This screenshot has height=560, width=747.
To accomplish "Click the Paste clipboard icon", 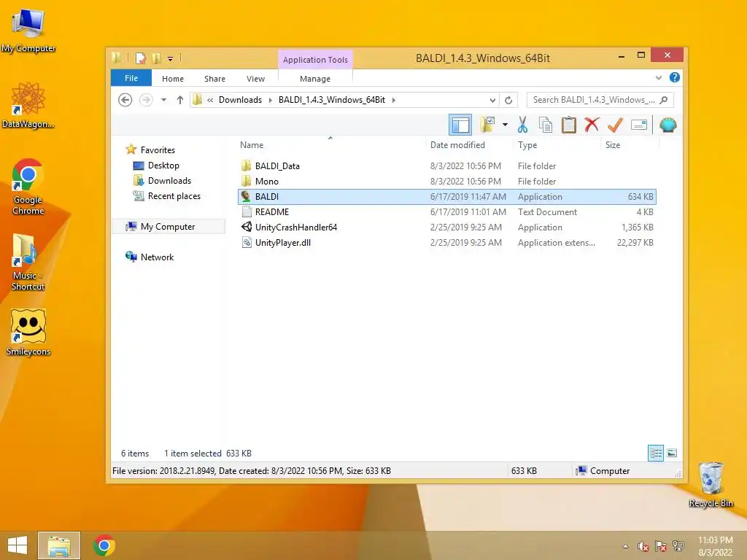I will pyautogui.click(x=568, y=125).
